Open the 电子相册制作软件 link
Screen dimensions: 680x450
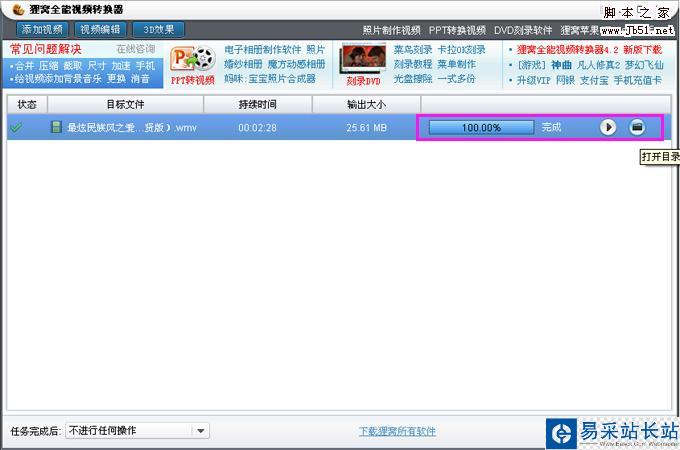(x=263, y=49)
